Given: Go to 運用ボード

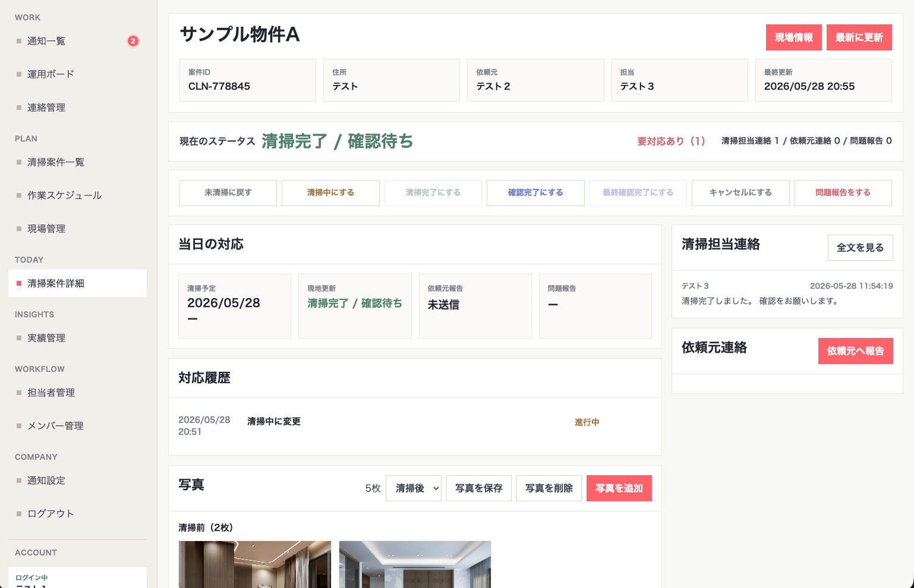Looking at the screenshot, I should 77,74.
